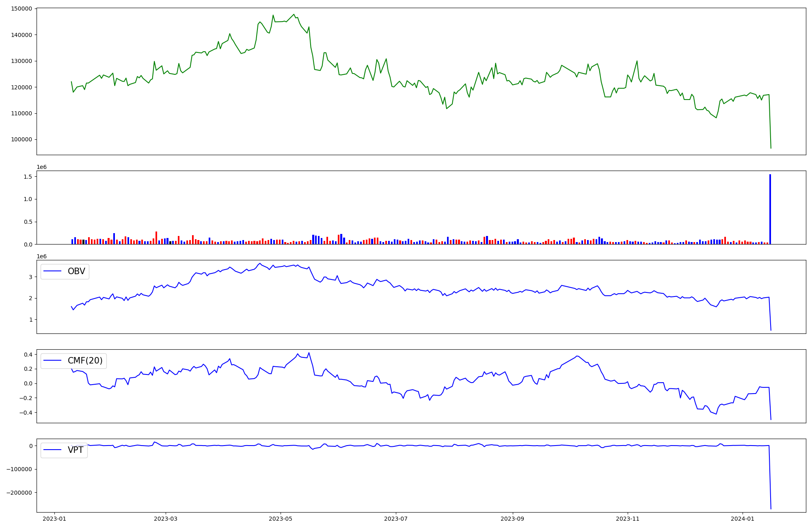Click the 1.5 volume axis tick label
This screenshot has height=528, width=812.
(x=28, y=177)
